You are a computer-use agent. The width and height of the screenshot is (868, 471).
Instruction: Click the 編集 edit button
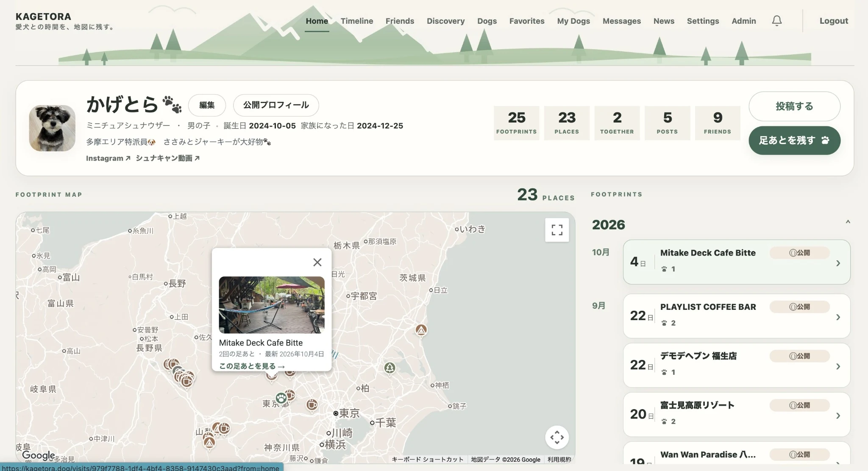point(207,105)
